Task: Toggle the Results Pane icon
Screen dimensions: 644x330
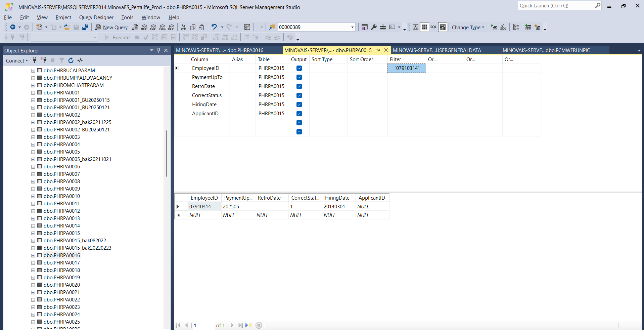Action: pyautogui.click(x=443, y=27)
